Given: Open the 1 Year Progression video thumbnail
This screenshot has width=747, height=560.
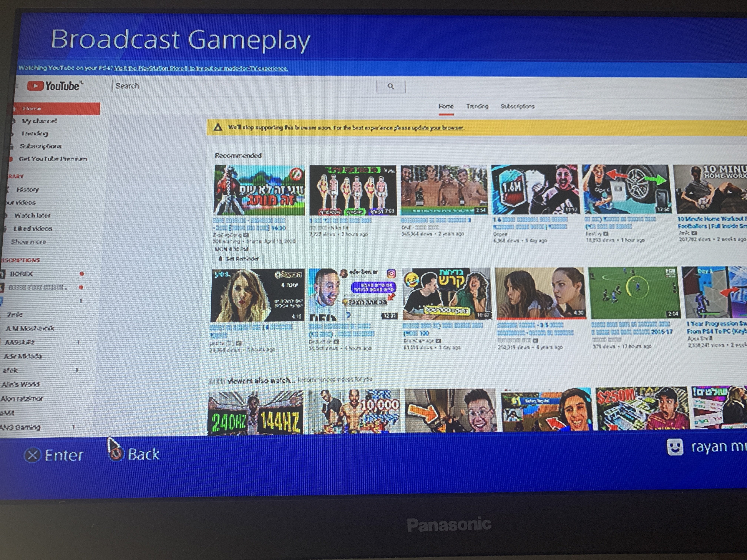Looking at the screenshot, I should coord(715,292).
